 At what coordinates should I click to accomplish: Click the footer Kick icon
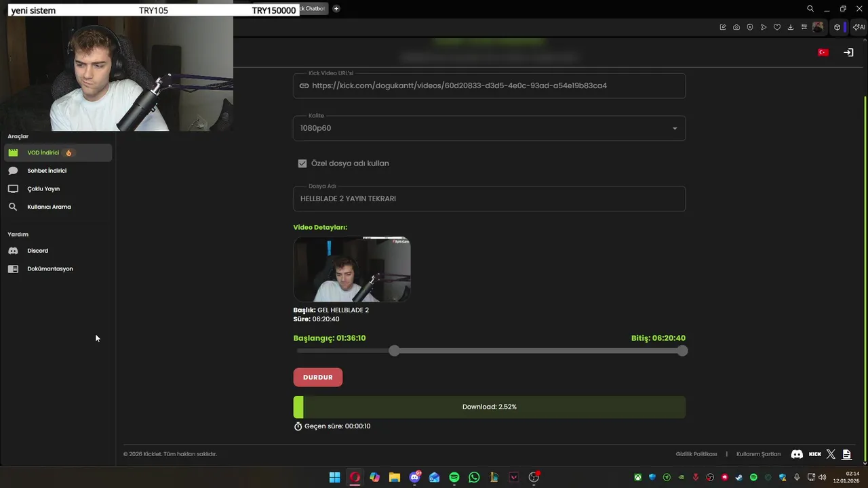815,454
